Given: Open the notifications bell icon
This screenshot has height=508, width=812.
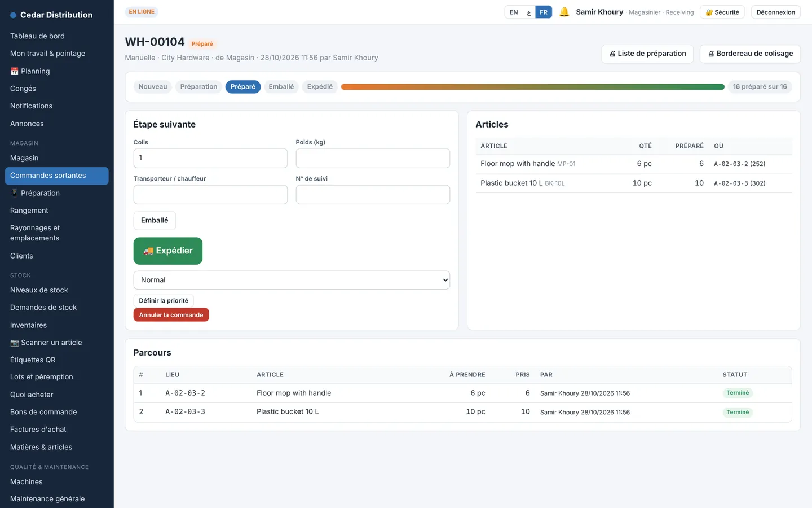Looking at the screenshot, I should point(564,12).
